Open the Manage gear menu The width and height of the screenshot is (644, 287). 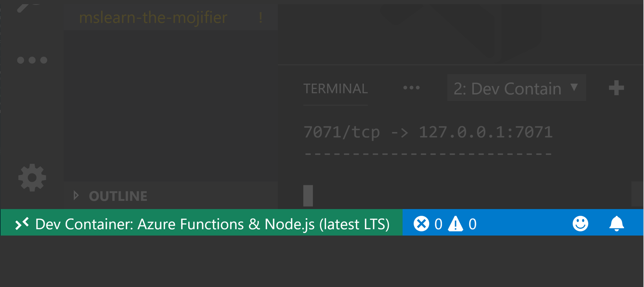point(32,178)
